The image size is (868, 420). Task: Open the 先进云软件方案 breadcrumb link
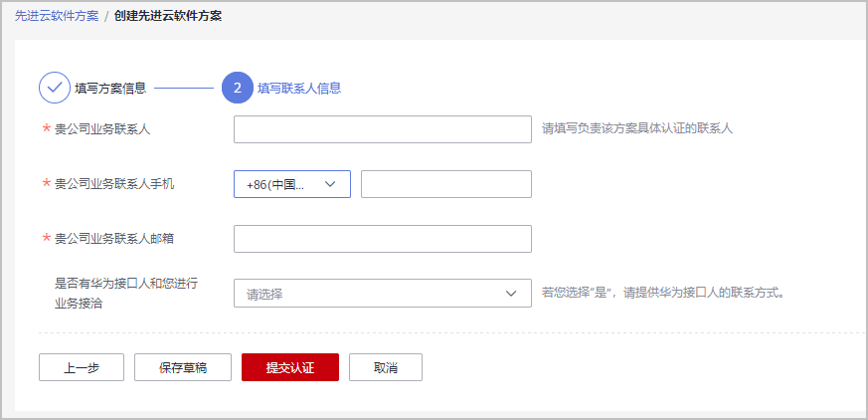(57, 16)
